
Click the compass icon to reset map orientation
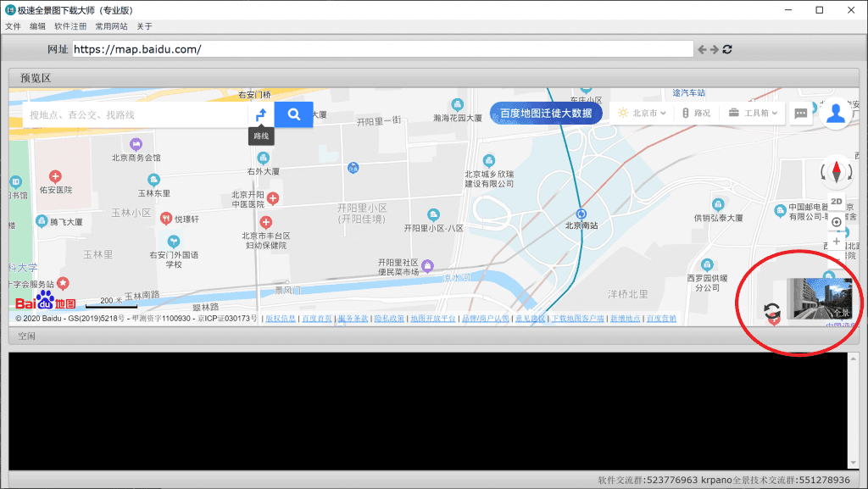(836, 172)
